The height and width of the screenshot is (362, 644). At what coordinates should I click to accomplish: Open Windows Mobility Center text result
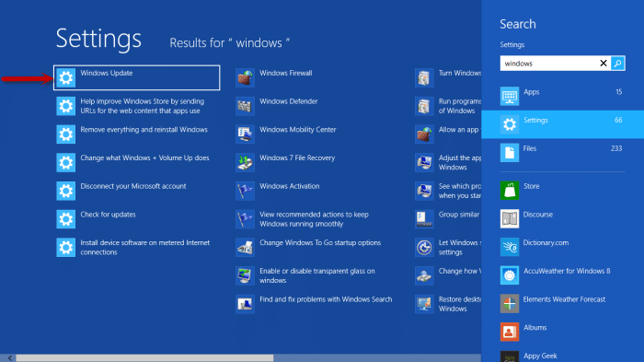pos(298,130)
